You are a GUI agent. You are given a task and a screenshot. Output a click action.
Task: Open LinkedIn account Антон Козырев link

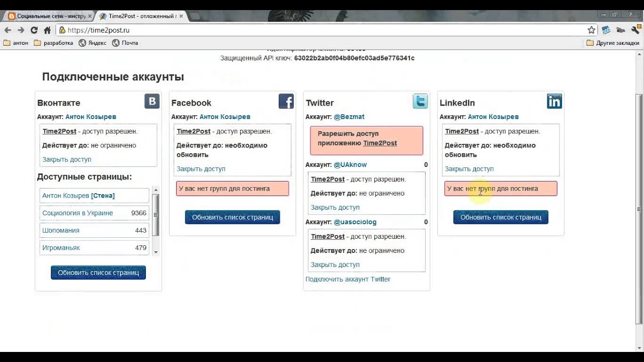[493, 117]
